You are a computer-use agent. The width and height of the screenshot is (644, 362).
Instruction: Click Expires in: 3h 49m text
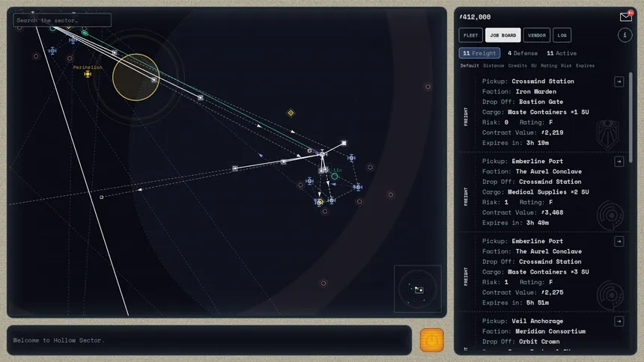[x=515, y=223]
